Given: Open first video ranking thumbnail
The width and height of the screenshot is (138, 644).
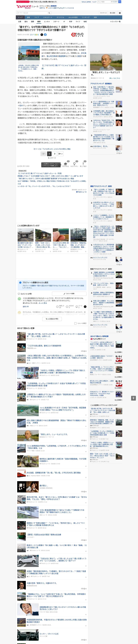Looking at the screenshot, I should 119,275.
